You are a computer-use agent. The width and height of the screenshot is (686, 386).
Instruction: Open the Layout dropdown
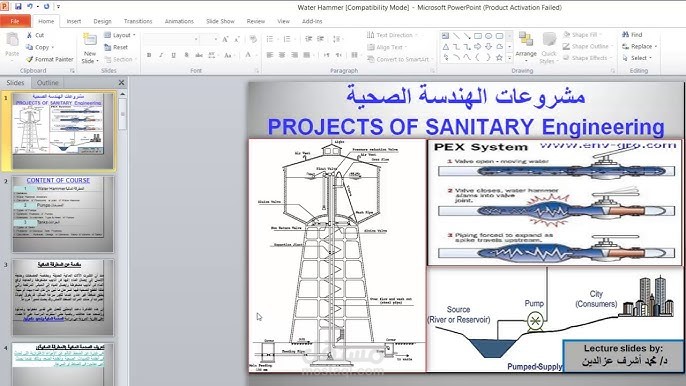[120, 35]
